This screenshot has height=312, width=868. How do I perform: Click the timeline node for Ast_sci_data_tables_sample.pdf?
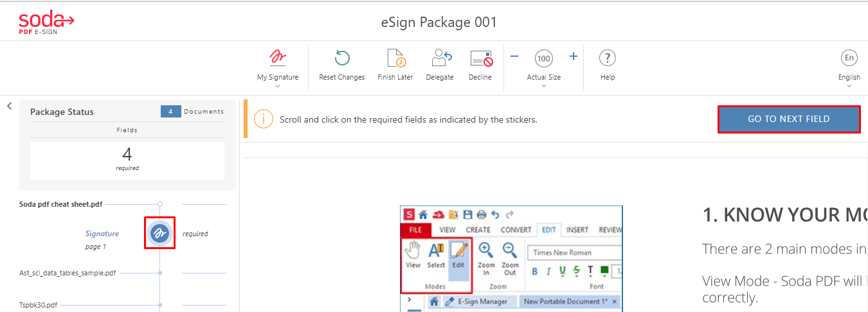pyautogui.click(x=160, y=273)
